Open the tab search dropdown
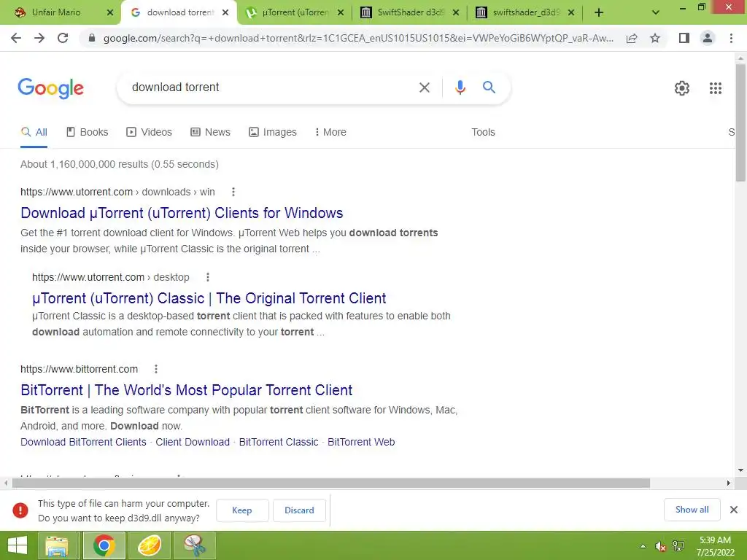 (656, 12)
